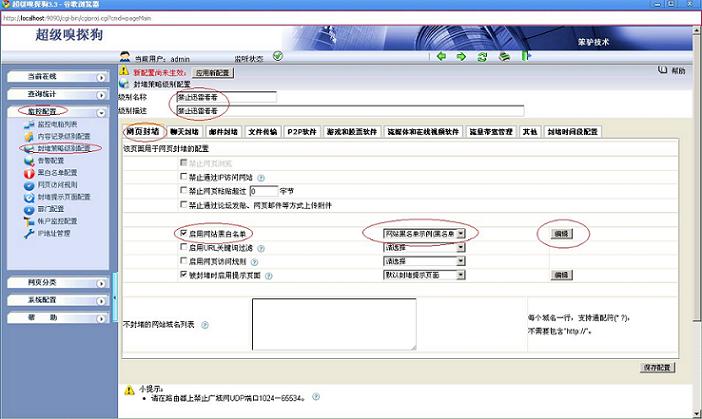Click the 级别名称 text field
The width and height of the screenshot is (702, 419).
tap(224, 98)
